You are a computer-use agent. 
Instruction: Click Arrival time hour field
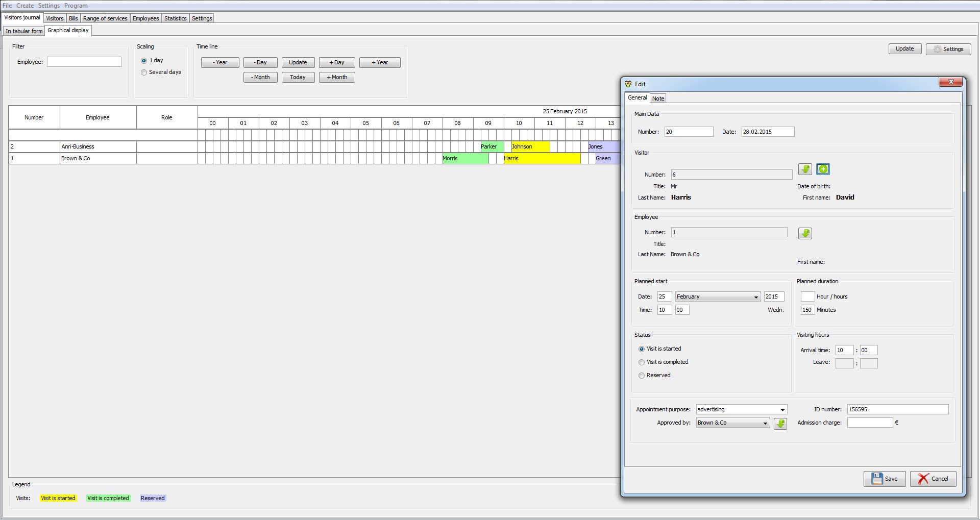pos(844,350)
